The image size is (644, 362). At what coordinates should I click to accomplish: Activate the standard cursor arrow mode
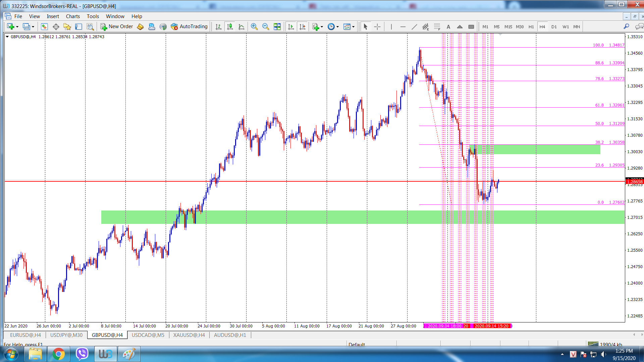[x=366, y=26]
